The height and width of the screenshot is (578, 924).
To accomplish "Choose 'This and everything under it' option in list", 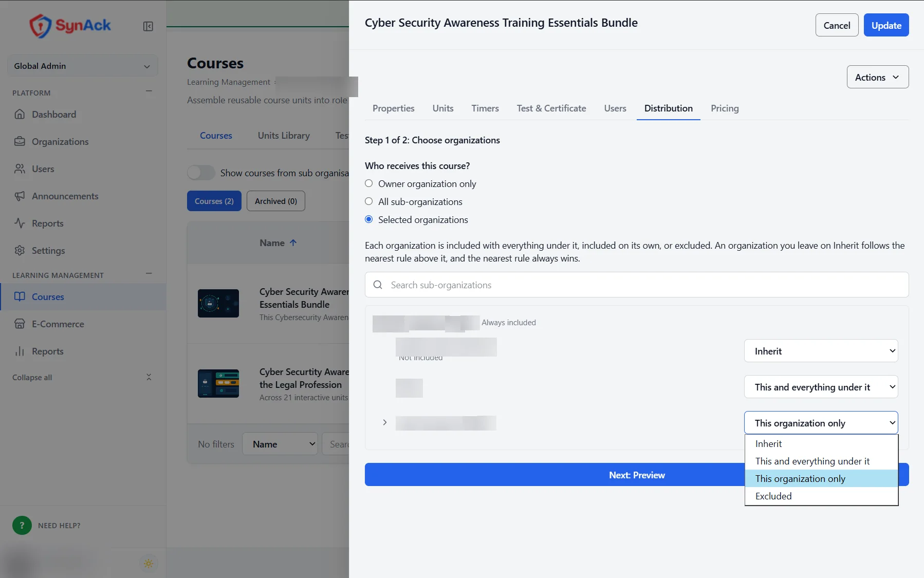I will pyautogui.click(x=821, y=461).
